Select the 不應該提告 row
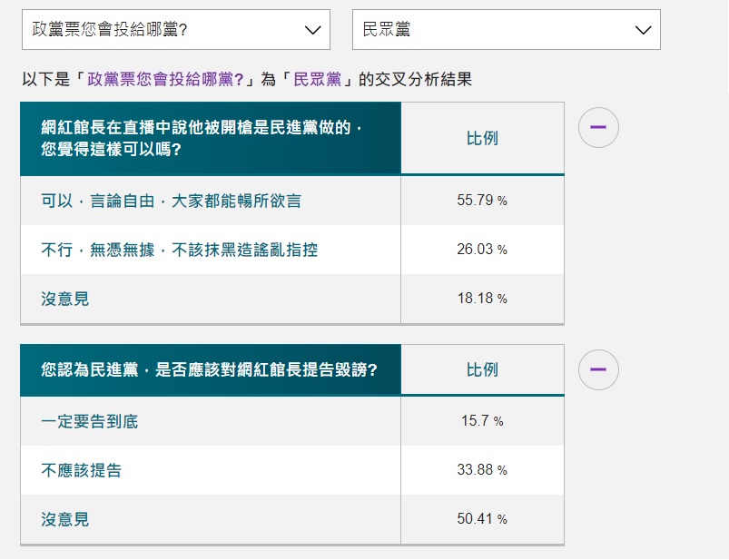The height and width of the screenshot is (560, 729). [292, 470]
